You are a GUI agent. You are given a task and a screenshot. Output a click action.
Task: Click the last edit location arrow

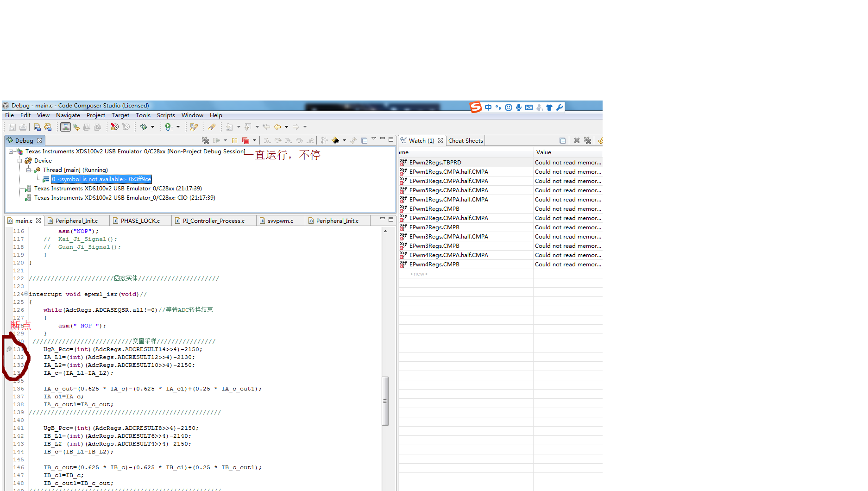pyautogui.click(x=266, y=127)
